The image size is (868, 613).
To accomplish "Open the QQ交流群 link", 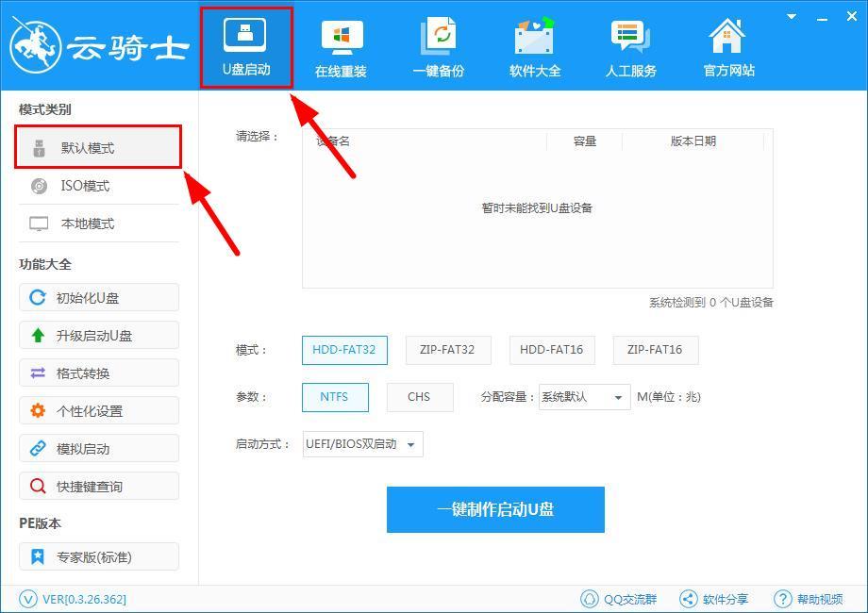I will [618, 599].
